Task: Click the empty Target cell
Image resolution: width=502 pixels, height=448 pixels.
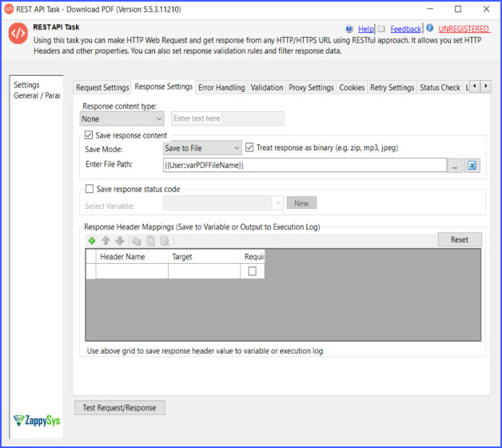Action: pyautogui.click(x=204, y=271)
